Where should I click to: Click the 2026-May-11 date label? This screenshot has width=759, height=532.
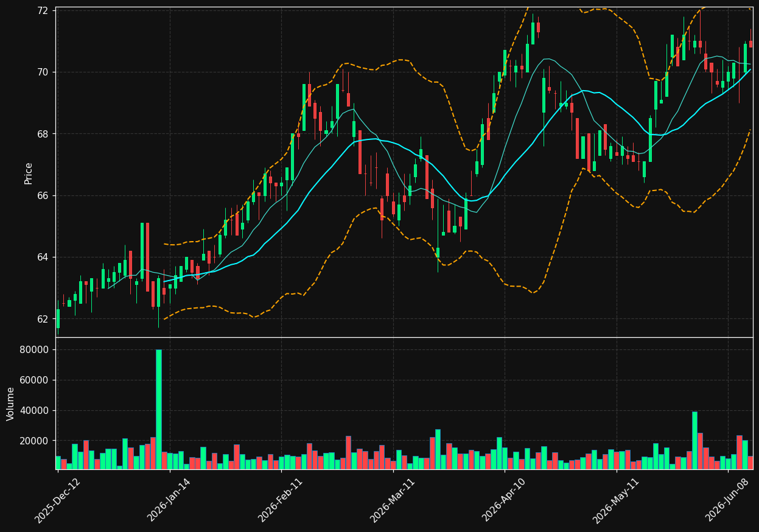click(x=615, y=500)
